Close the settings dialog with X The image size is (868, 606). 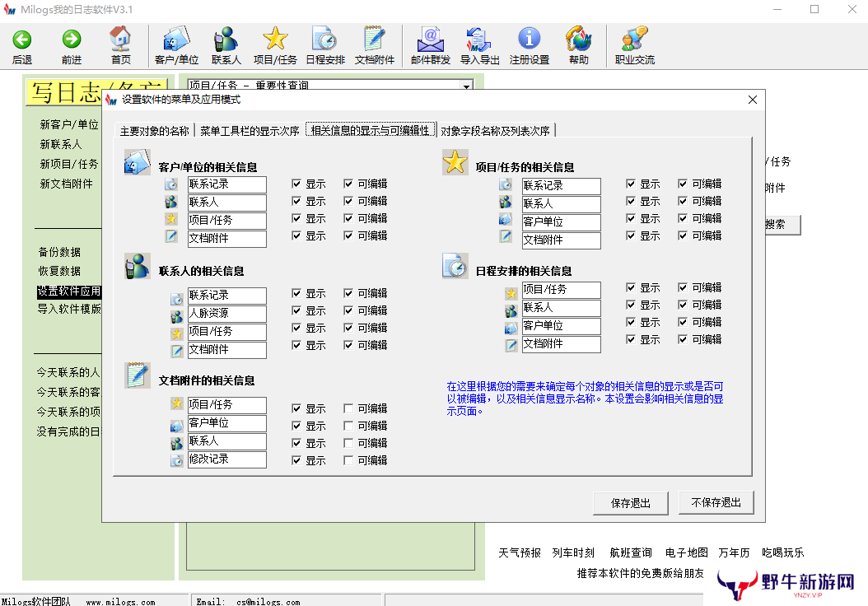click(x=753, y=100)
